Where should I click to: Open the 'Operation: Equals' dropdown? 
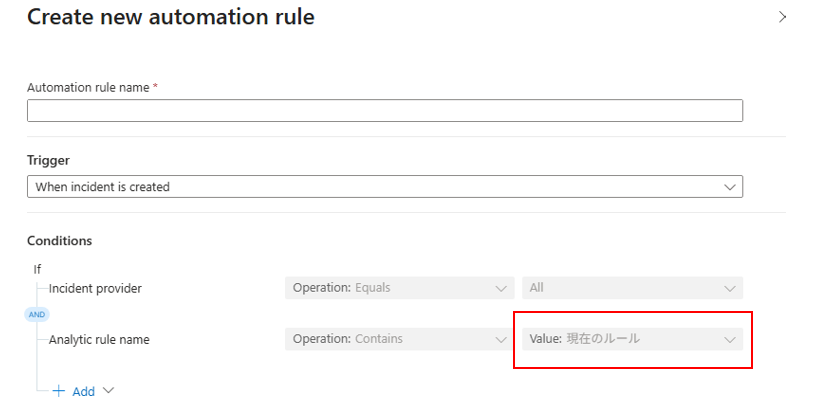(398, 288)
